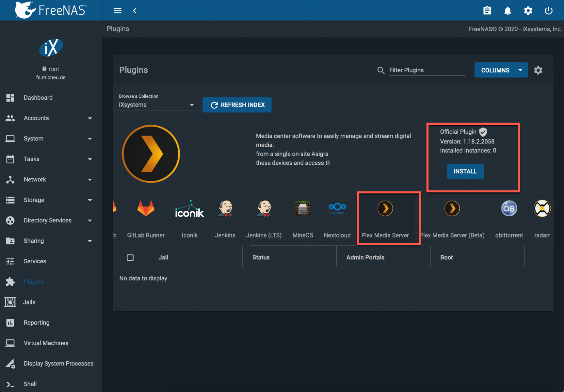Image resolution: width=564 pixels, height=392 pixels.
Task: Select Plex Media Server (Beta) plugin icon
Action: pyautogui.click(x=452, y=208)
